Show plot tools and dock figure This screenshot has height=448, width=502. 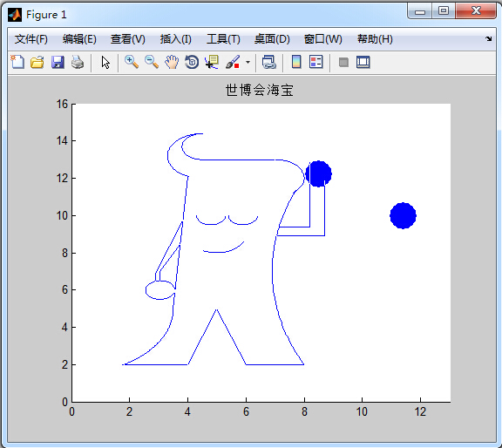click(363, 62)
